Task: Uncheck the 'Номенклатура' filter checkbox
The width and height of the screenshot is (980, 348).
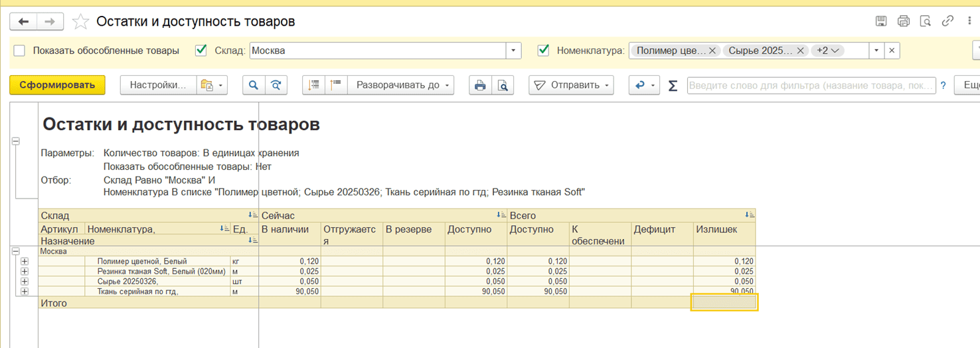Action: [543, 50]
